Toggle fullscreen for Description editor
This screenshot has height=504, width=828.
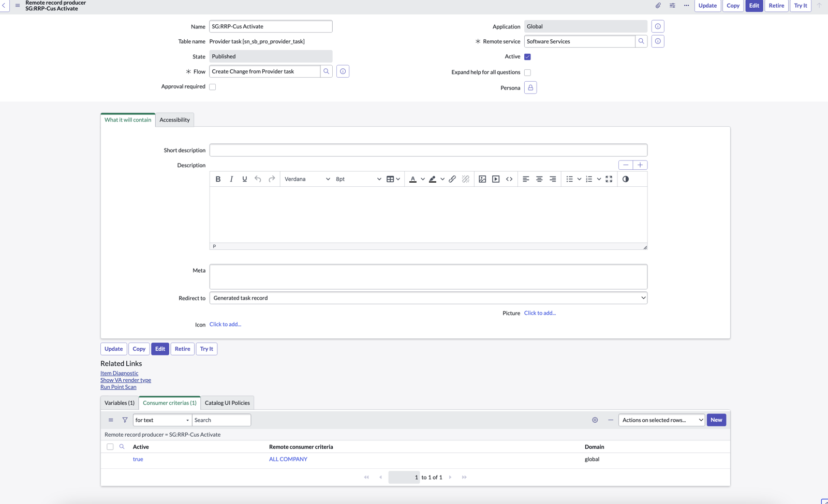pos(609,179)
